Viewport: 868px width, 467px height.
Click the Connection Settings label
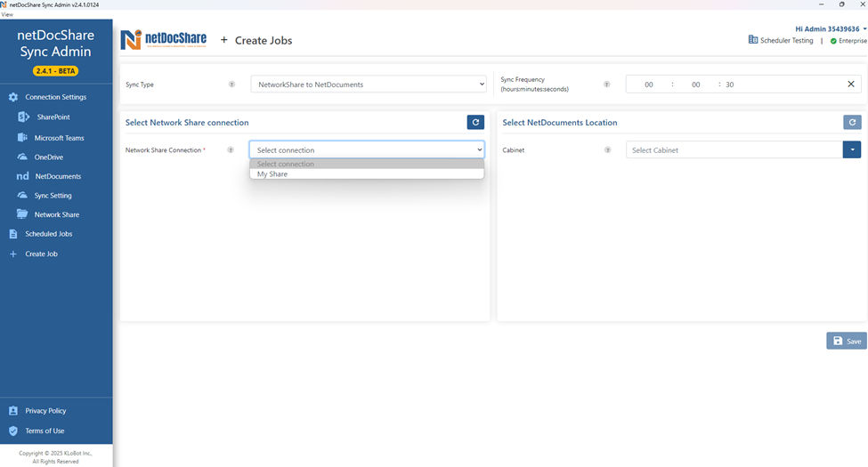55,97
